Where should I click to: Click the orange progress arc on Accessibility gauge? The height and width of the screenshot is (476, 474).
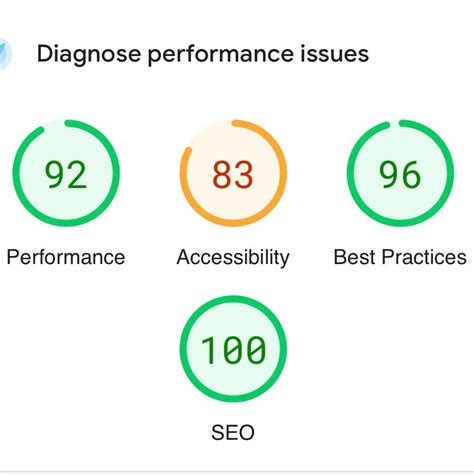coord(283,173)
